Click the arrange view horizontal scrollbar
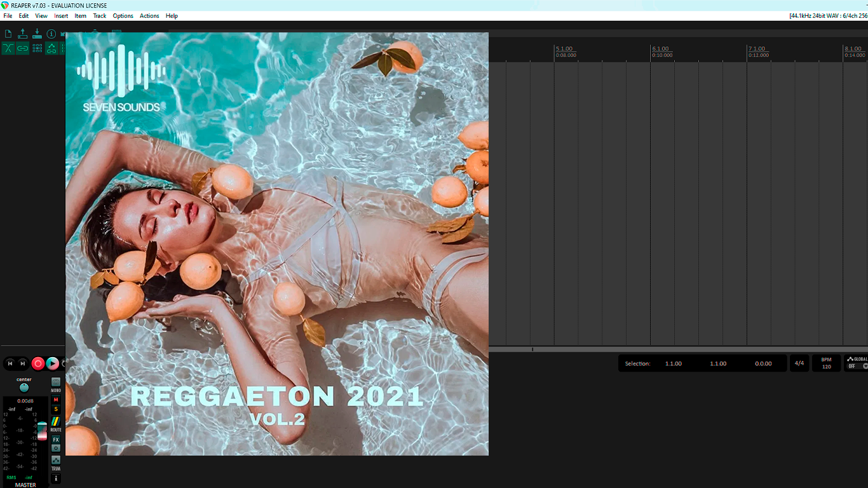Viewport: 868px width, 488px height. (678, 349)
